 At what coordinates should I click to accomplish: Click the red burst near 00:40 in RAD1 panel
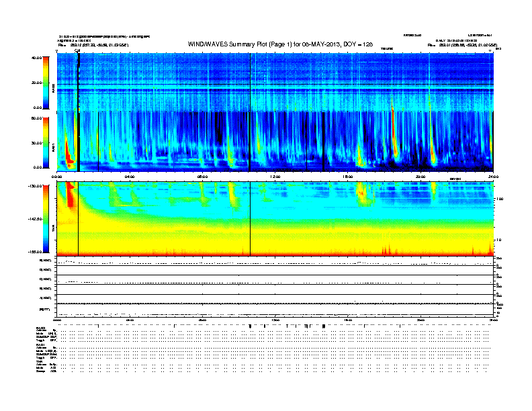point(69,154)
